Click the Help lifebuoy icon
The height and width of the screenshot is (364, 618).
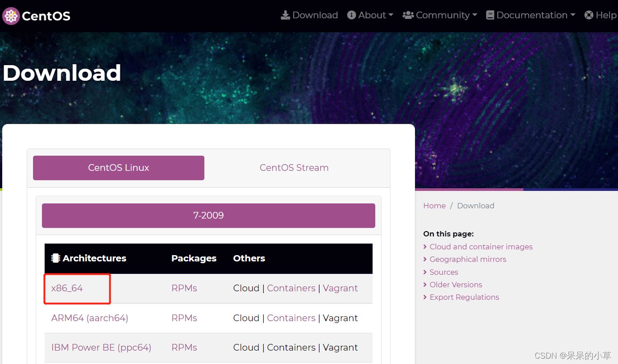pyautogui.click(x=589, y=15)
